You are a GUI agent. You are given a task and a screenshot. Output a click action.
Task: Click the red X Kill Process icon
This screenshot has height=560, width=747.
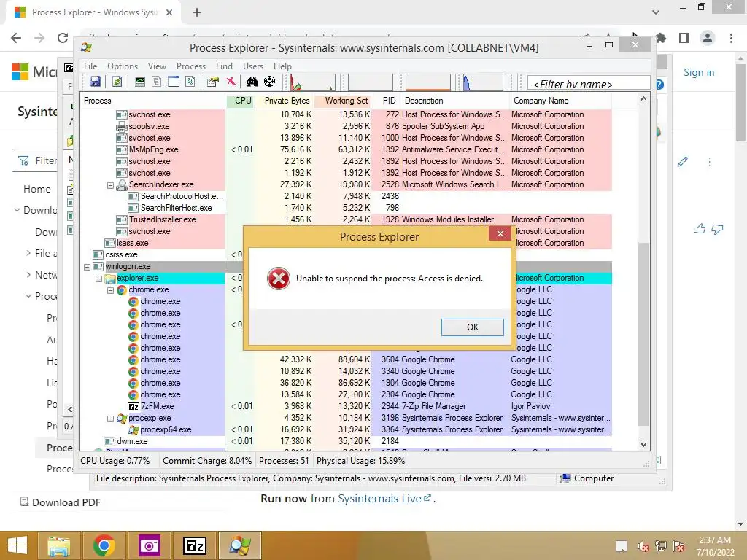(231, 82)
